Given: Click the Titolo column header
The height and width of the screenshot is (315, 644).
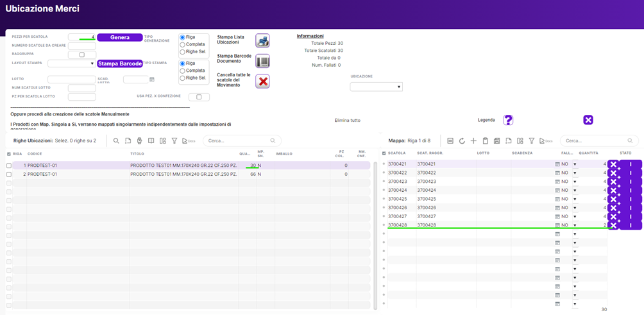Looking at the screenshot, I should click(x=137, y=153).
